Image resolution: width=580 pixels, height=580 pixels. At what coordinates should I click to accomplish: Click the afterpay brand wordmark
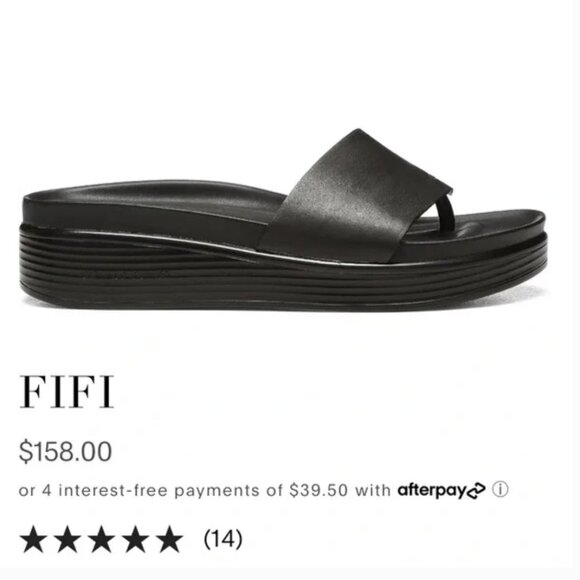[x=432, y=490]
